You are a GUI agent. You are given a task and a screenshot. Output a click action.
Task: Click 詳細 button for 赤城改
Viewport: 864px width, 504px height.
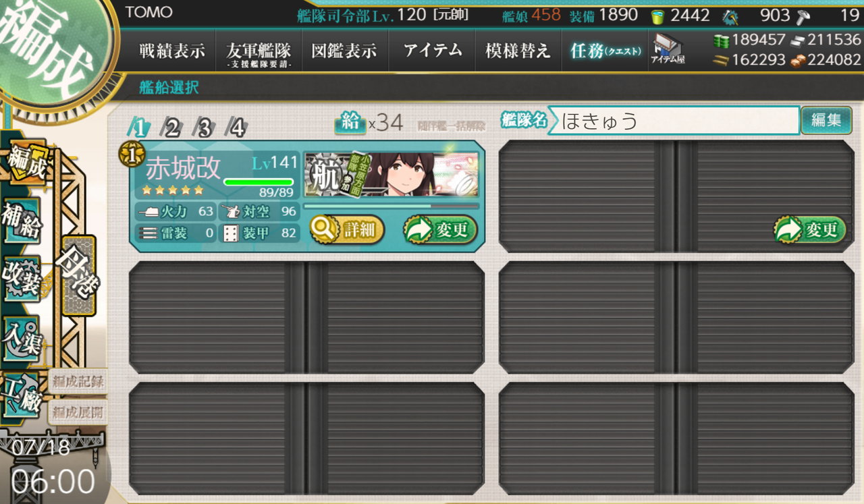[347, 230]
